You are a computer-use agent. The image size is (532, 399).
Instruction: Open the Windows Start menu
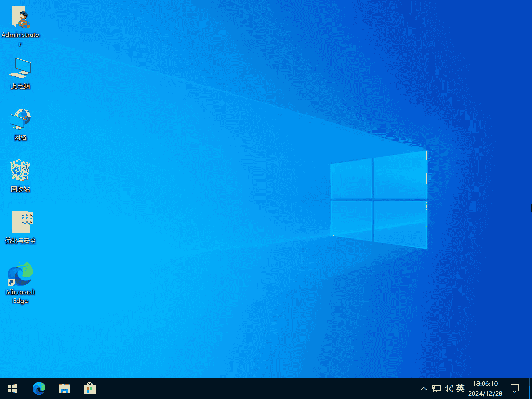click(12, 389)
